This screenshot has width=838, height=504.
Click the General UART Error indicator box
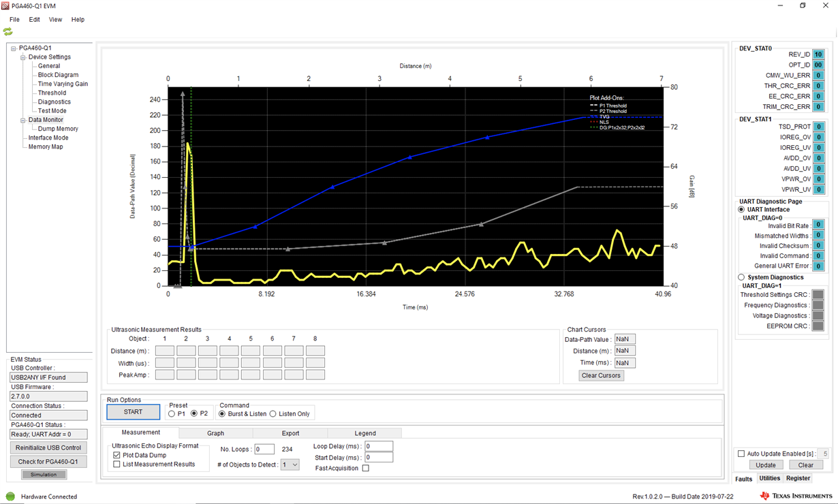(818, 266)
